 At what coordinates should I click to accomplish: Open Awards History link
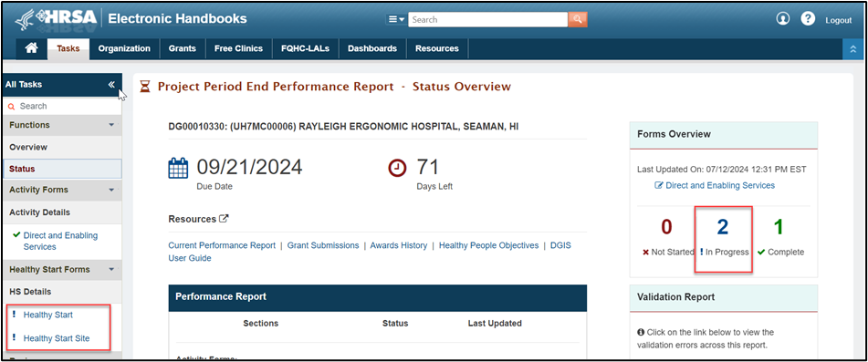(x=399, y=245)
